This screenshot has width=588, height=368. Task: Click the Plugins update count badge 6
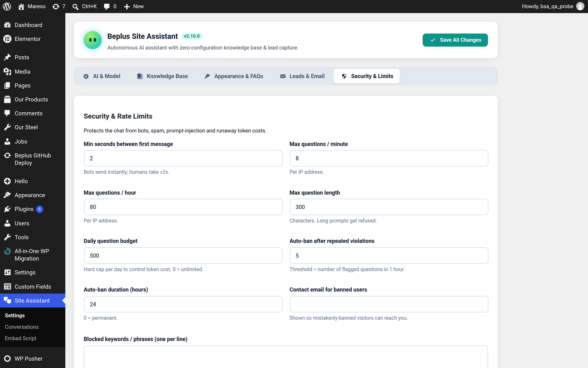[x=40, y=209]
